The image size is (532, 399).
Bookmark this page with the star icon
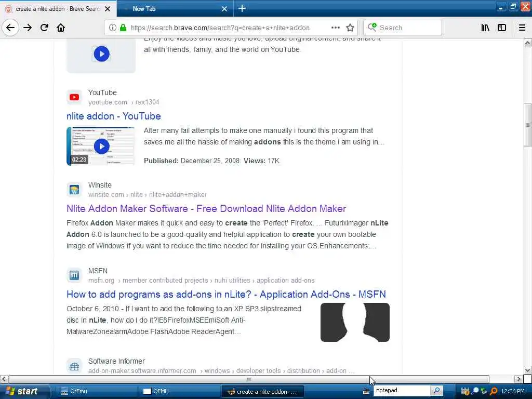pos(350,28)
